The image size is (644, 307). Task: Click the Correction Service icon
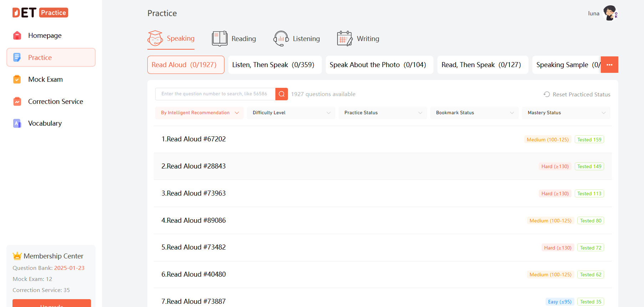(17, 101)
